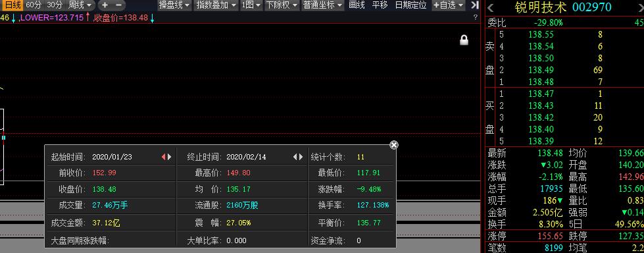This screenshot has width=644, height=253.
Task: Zoom in chart with plus icon
Action: (105, 5)
